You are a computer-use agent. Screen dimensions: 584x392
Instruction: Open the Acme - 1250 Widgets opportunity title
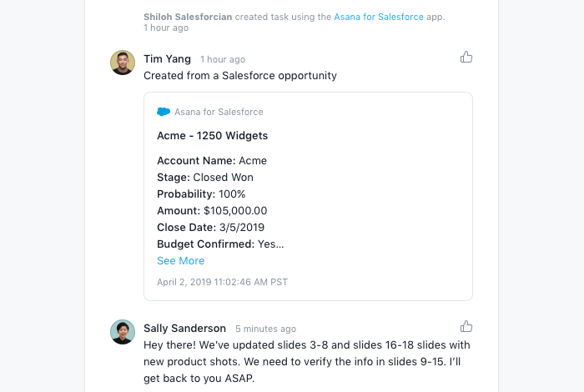(x=212, y=135)
